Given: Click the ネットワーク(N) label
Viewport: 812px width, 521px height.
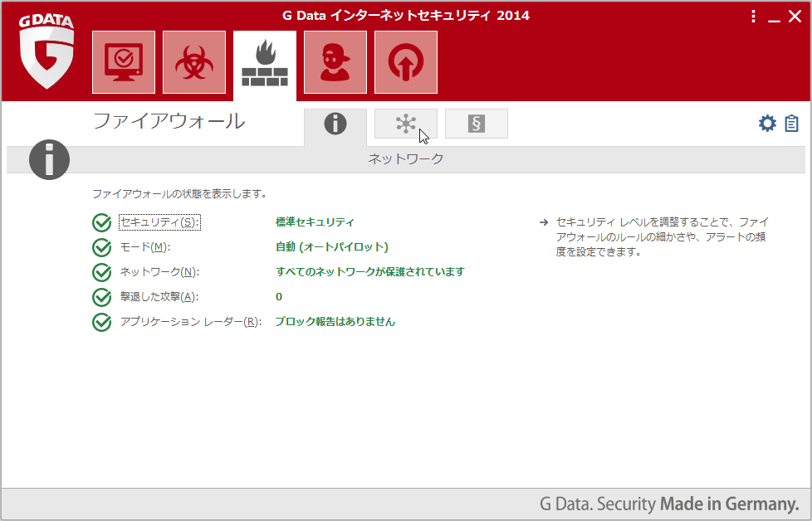Looking at the screenshot, I should click(x=159, y=272).
